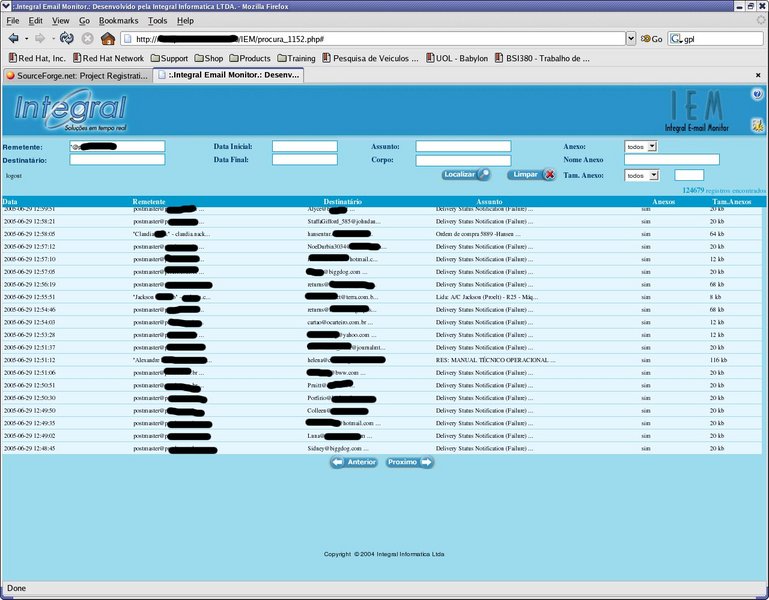Click the Destinatário input field
The image size is (769, 600).
[116, 160]
